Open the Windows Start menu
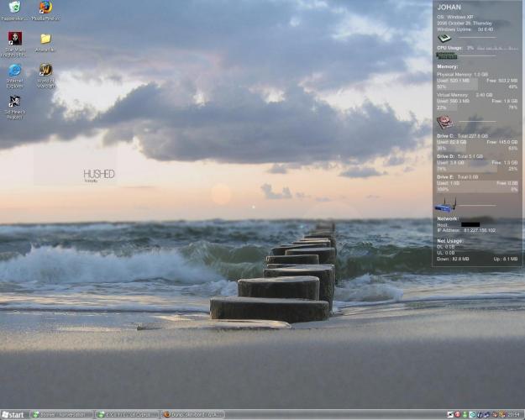525x420 pixels. point(13,414)
